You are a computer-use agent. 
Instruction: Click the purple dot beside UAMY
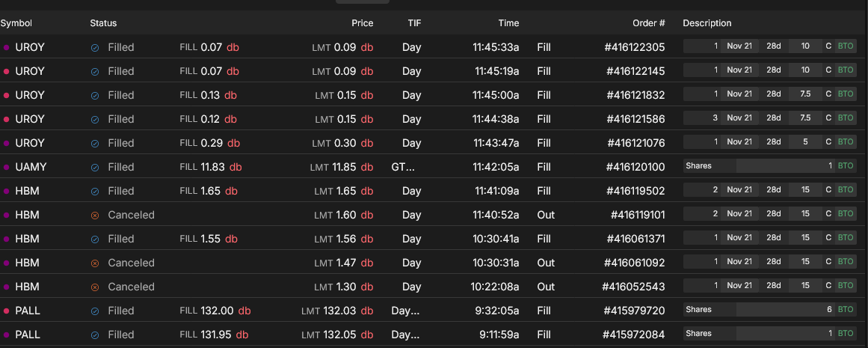7,167
